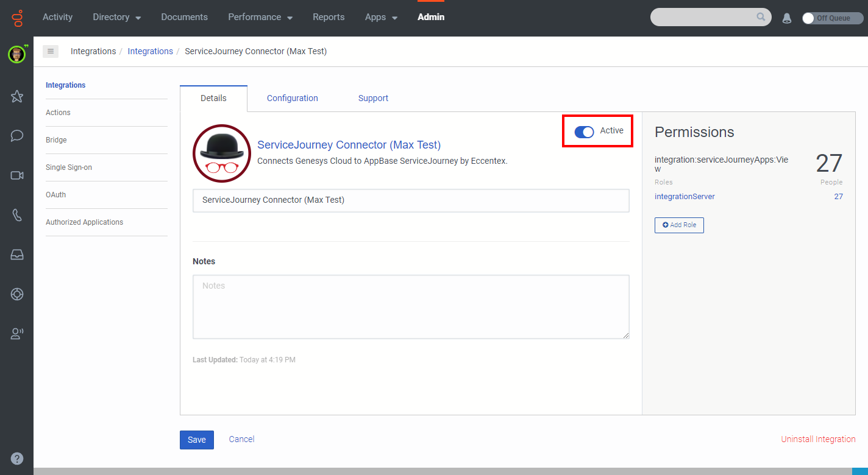
Task: Toggle the Off Queue status switch
Action: [x=833, y=18]
